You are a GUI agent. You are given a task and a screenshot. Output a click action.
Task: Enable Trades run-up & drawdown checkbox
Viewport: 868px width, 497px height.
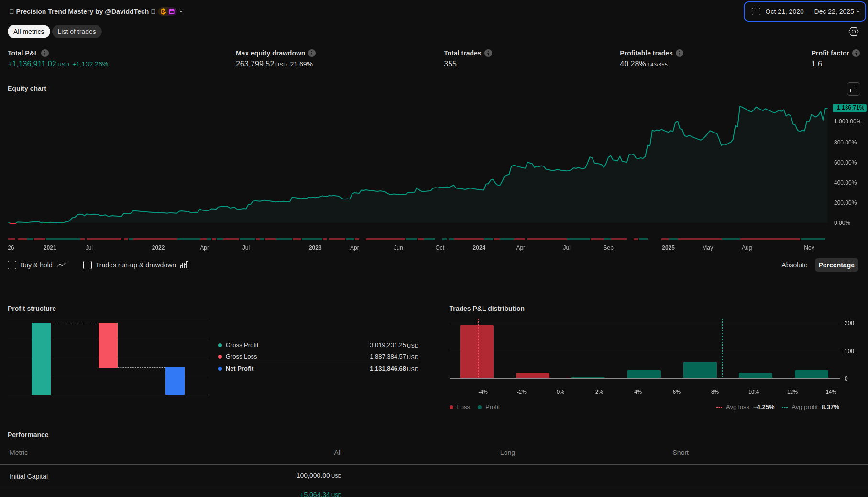pos(88,265)
